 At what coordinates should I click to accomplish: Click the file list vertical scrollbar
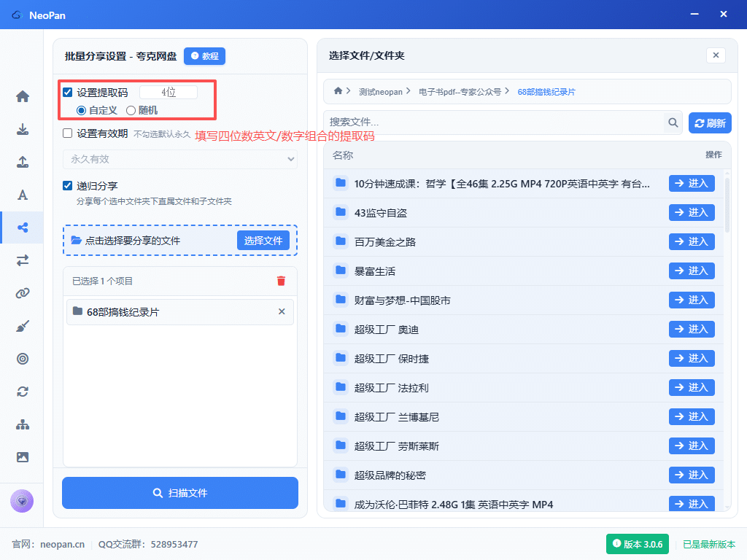727,204
